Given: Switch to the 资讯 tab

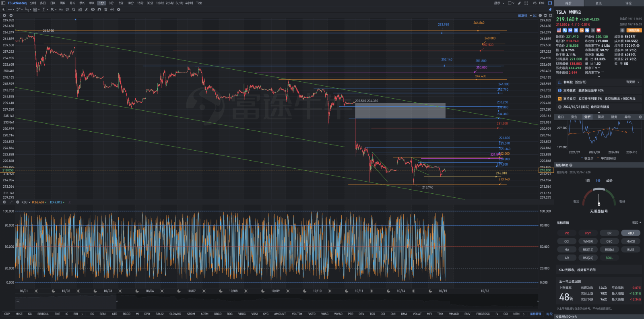Looking at the screenshot, I should pyautogui.click(x=599, y=3).
